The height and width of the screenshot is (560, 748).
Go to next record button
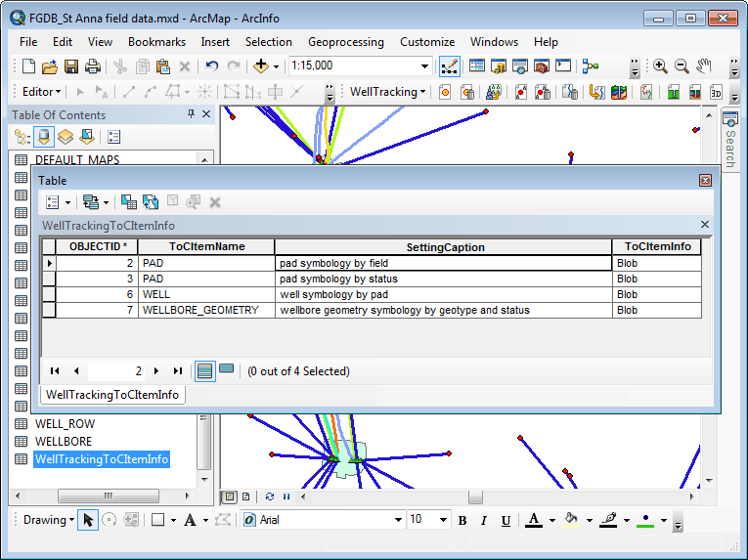[x=156, y=371]
